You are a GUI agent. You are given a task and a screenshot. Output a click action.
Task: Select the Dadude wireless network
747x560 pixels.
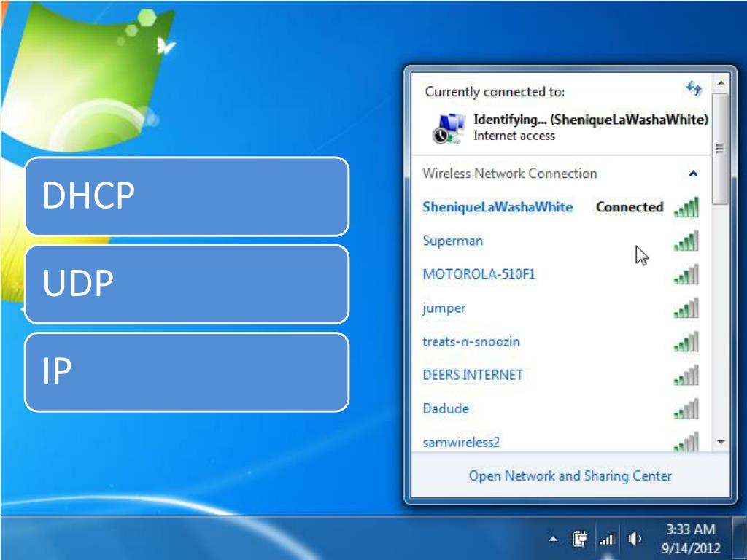(560, 408)
